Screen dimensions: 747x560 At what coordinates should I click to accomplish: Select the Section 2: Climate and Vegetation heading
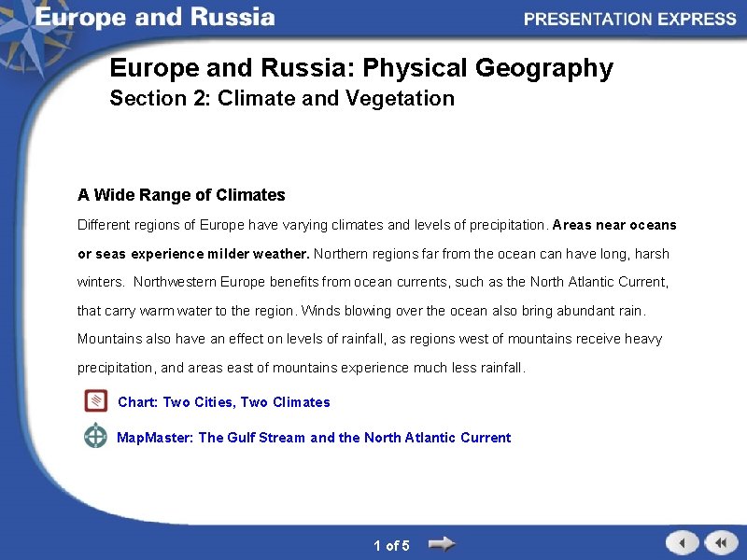pyautogui.click(x=281, y=98)
